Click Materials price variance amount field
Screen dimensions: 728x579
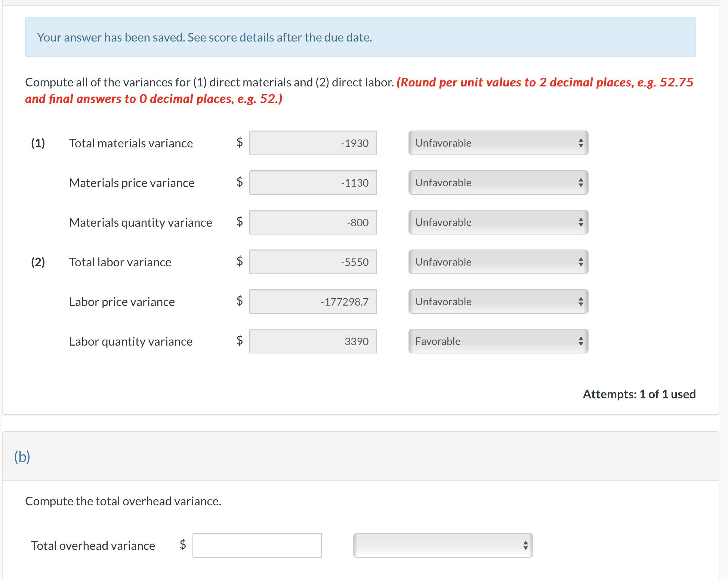313,183
